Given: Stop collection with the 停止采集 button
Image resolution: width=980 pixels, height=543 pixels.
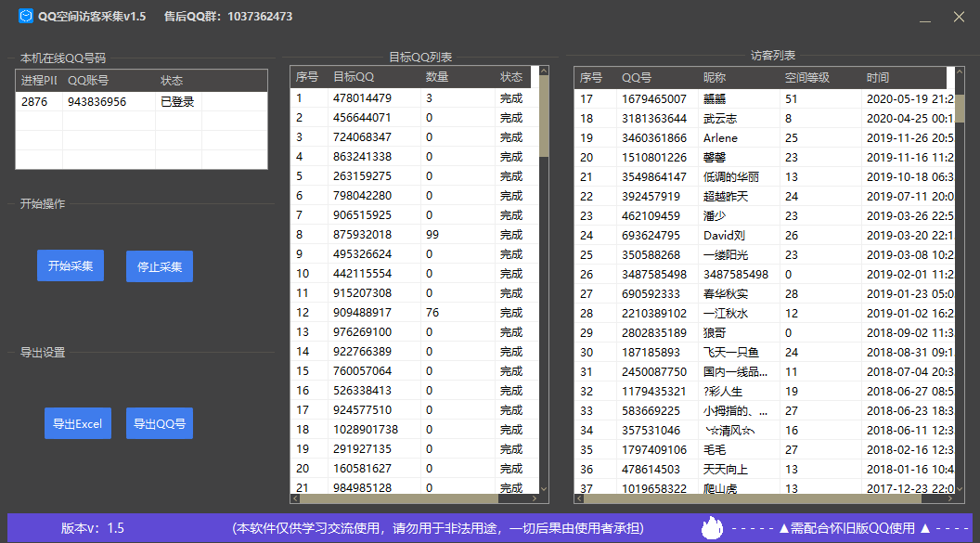Looking at the screenshot, I should click(159, 266).
